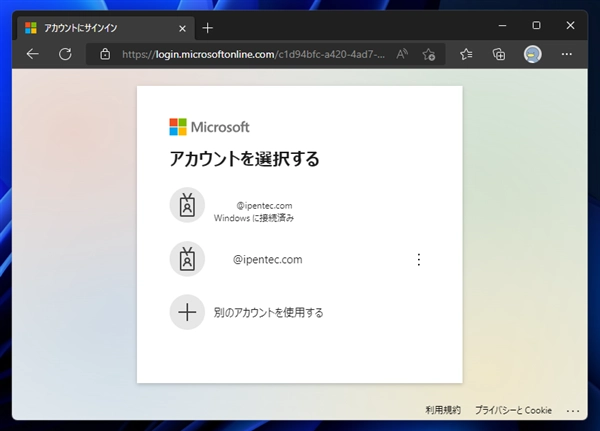
Task: Open options menu for second @ipentec.com account
Action: [419, 260]
